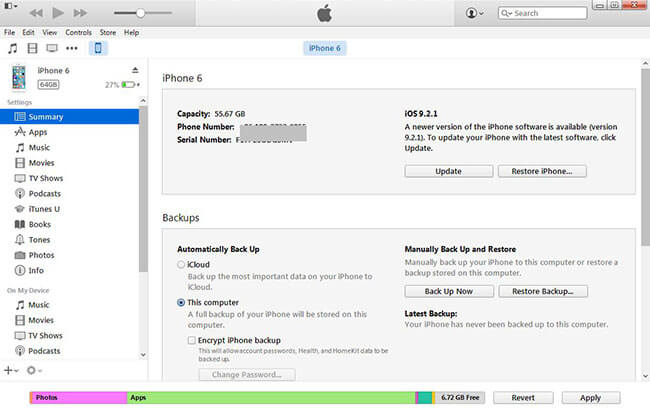Open the Music library icon in toolbar
650x414 pixels.
pyautogui.click(x=12, y=48)
